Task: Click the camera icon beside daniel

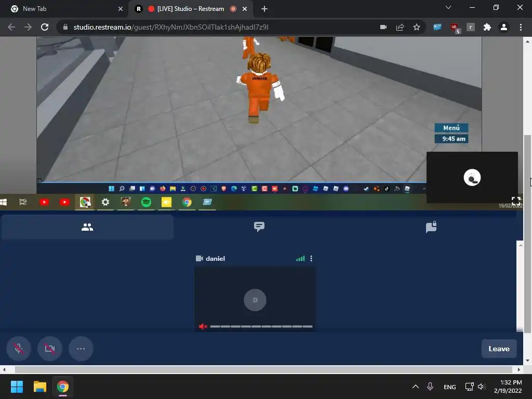Action: coord(199,259)
